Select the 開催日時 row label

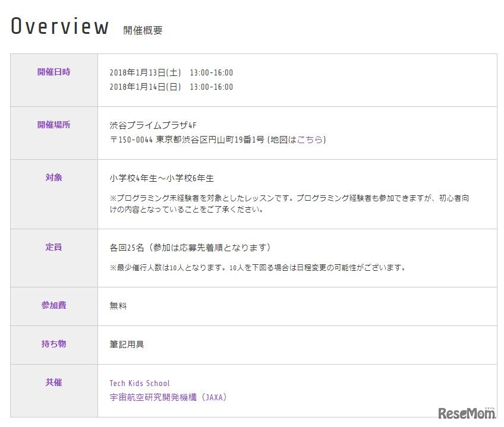pos(54,72)
